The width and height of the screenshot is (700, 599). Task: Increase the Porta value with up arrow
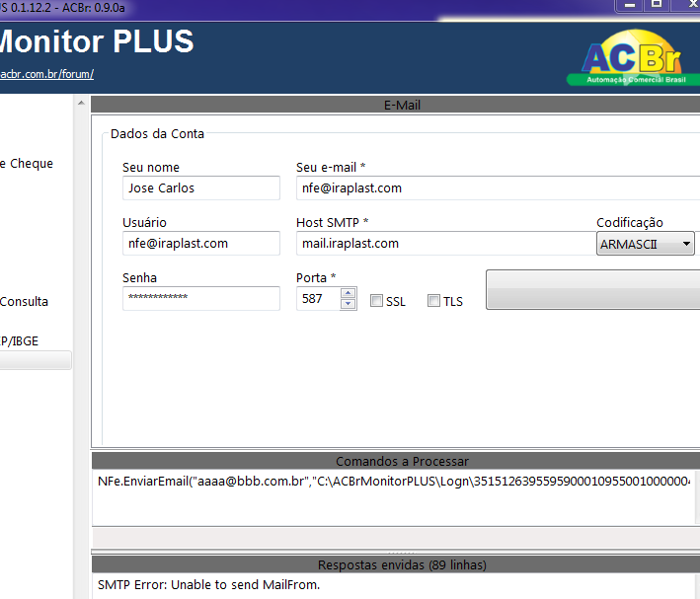348,293
